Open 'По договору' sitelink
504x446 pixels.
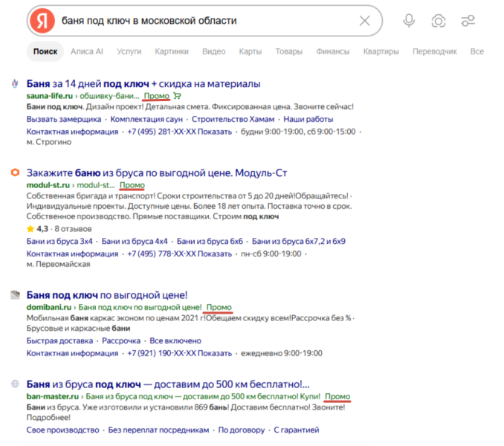(242, 430)
